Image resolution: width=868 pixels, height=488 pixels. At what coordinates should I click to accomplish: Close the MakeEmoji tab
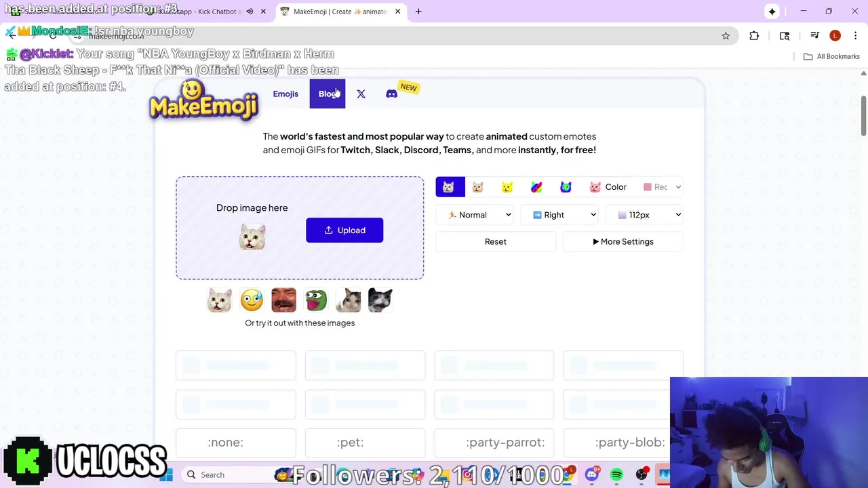tap(398, 12)
